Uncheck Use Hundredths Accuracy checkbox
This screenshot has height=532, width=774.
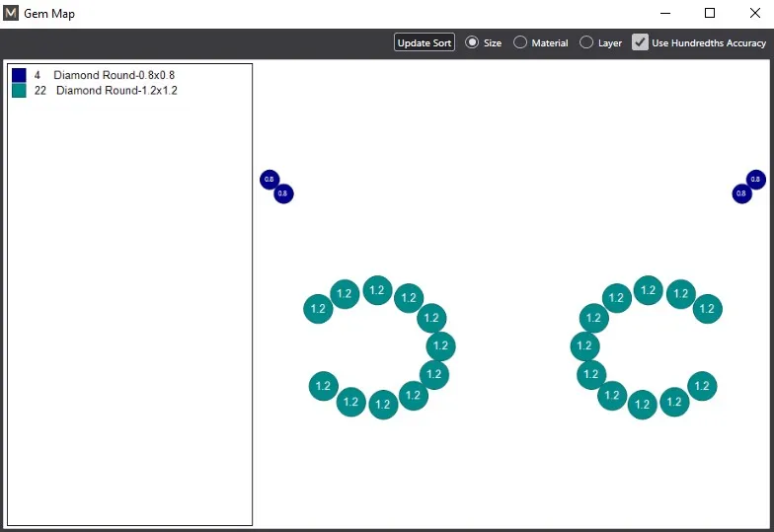click(640, 42)
